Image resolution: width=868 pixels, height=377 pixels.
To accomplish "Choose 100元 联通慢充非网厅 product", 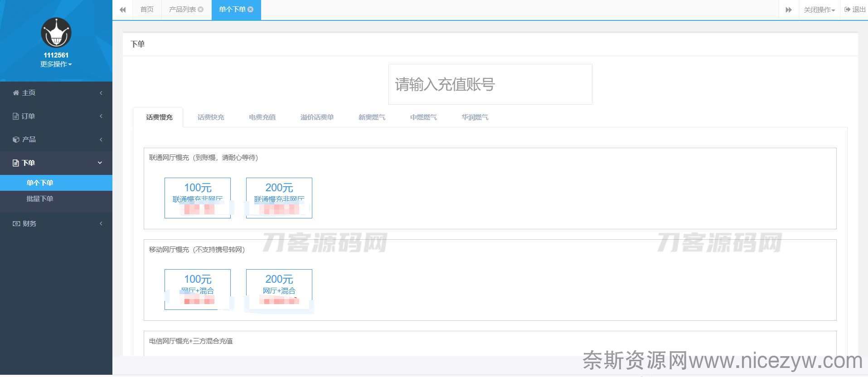I will coord(198,198).
